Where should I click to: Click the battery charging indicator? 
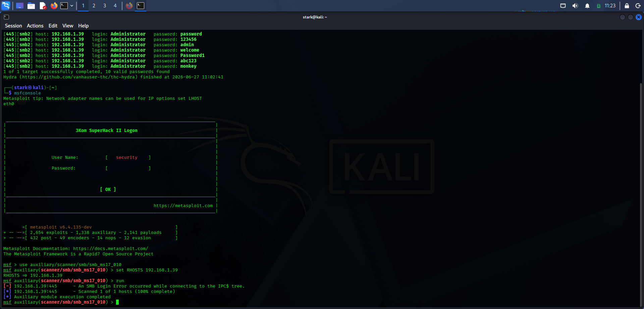click(x=598, y=6)
